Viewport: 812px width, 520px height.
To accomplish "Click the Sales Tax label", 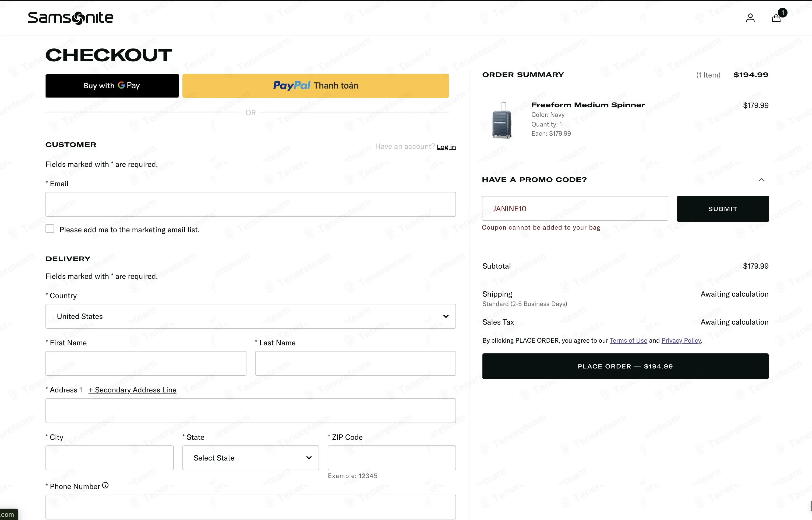I will 498,322.
